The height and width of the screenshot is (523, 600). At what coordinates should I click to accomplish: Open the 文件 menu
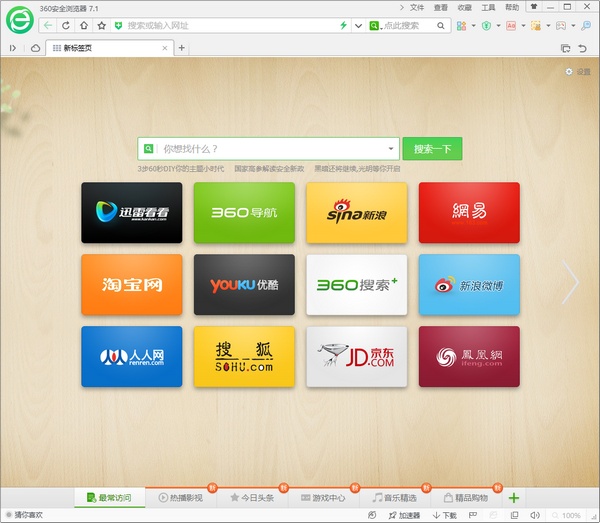(x=417, y=7)
